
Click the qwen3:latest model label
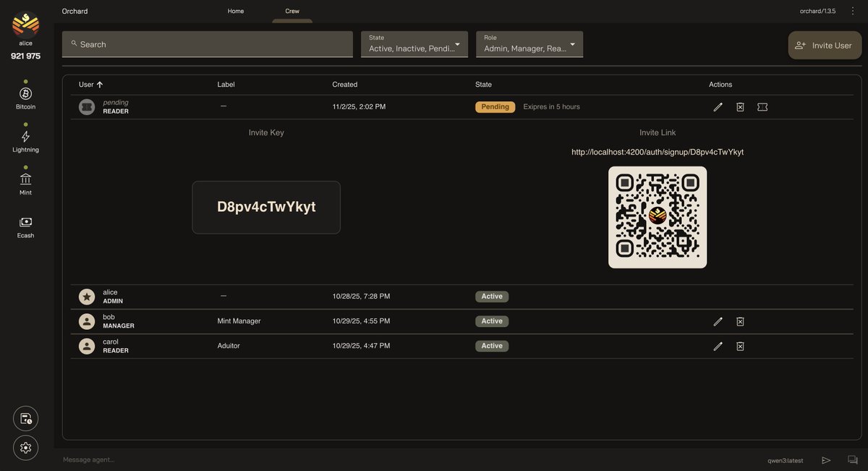pos(786,460)
